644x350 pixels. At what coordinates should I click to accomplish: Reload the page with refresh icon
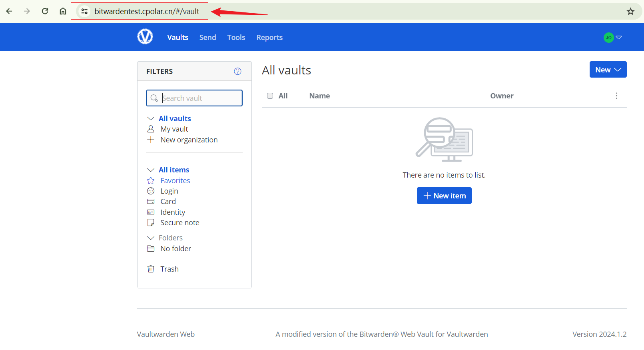(x=45, y=11)
